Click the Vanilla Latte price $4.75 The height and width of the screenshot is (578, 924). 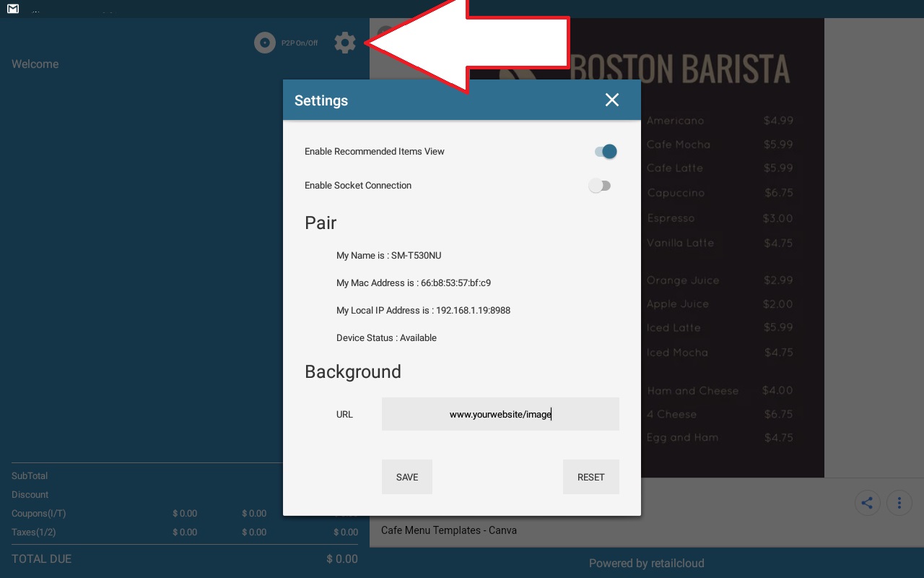[779, 243]
